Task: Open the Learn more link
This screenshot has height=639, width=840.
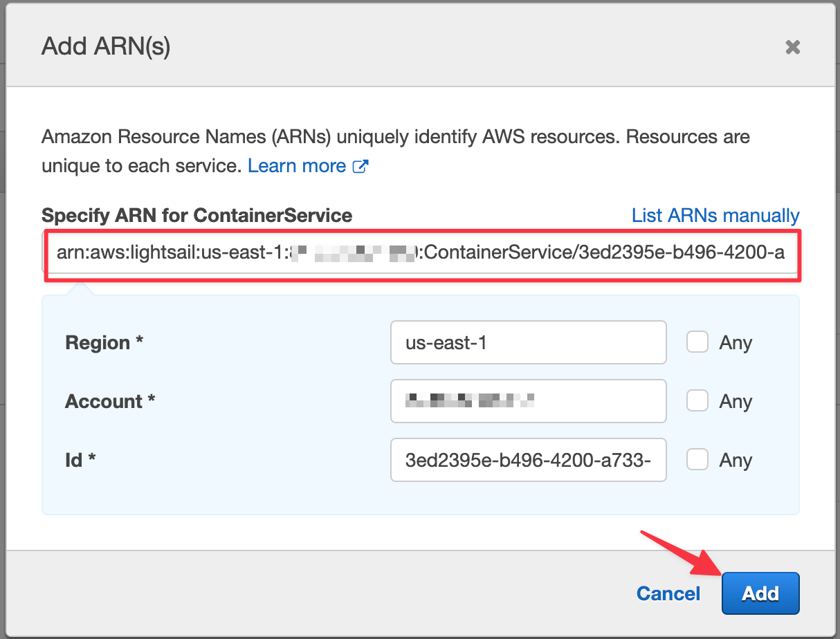Action: tap(297, 166)
